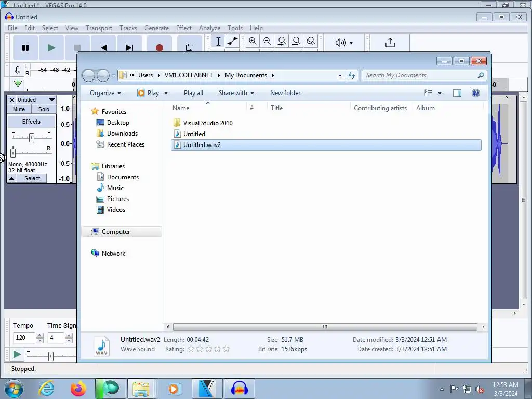Solo the Untitled audio track
Viewport: 532px width, 399px height.
coord(44,109)
